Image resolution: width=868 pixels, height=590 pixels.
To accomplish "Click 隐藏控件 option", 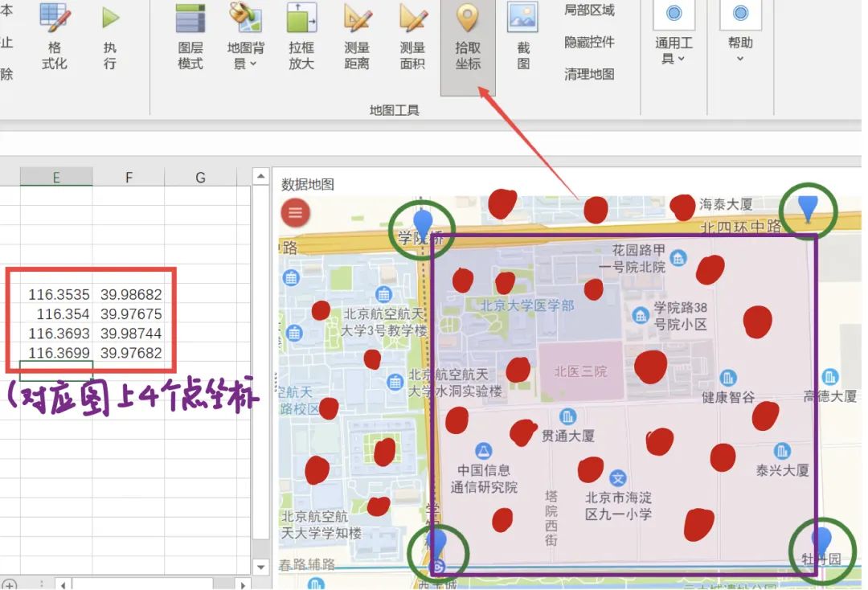I will [589, 42].
